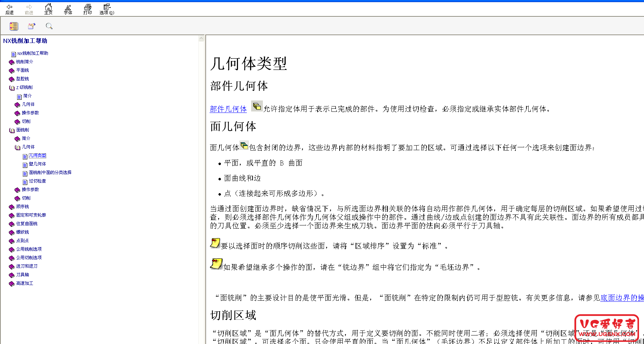Click the 面几何体 section heading
The image size is (644, 344).
click(x=233, y=126)
